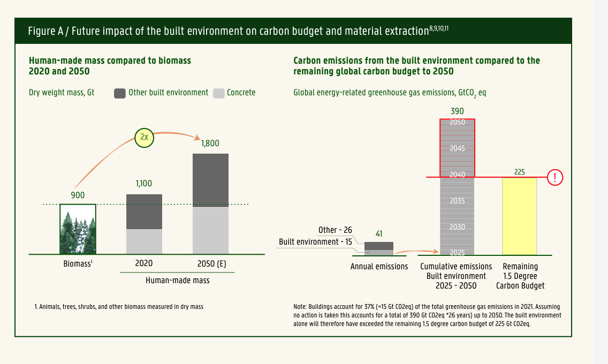Click the yellow 2x circle badge
This screenshot has width=608, height=364.
145,138
